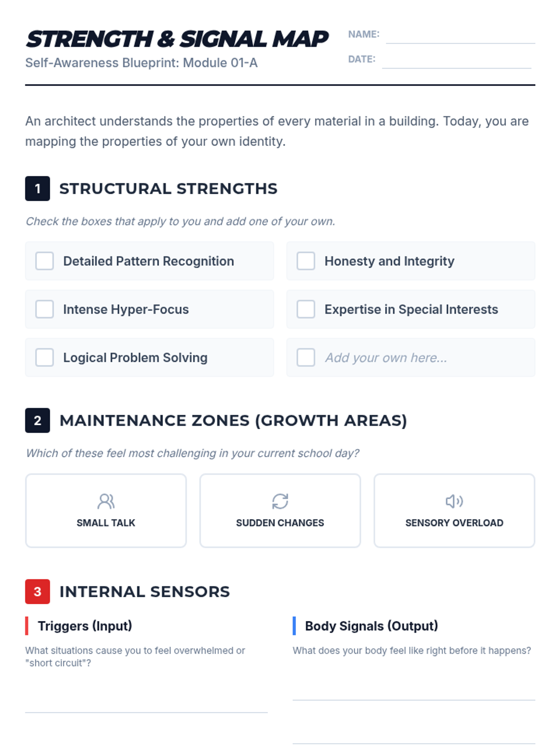This screenshot has height=747, width=560.
Task: Select the Sudden Changes card
Action: point(280,511)
